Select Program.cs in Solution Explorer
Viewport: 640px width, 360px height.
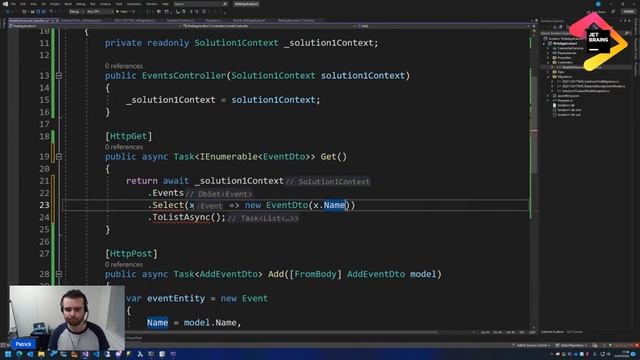click(566, 100)
